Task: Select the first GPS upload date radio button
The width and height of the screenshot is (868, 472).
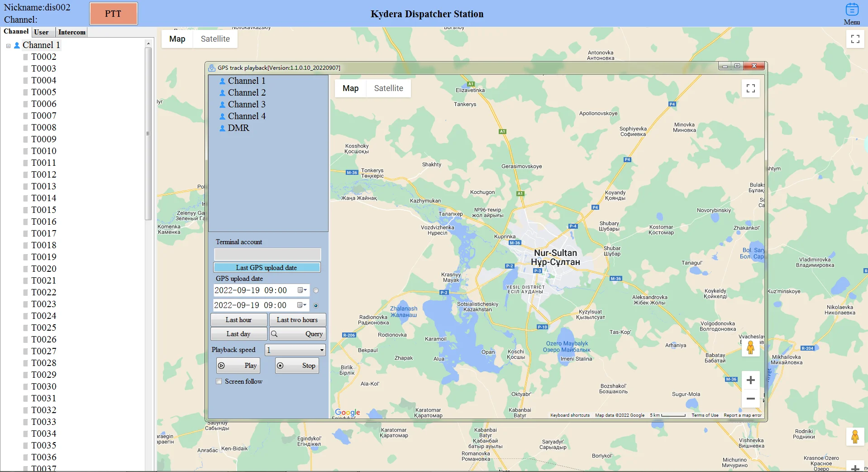Action: (316, 290)
